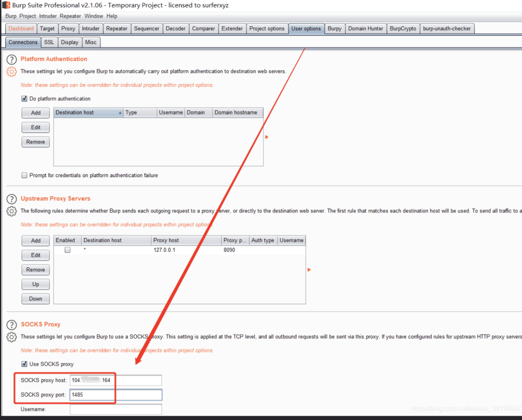Viewport: 522px width, 420px height.
Task: Remove the selected platform authentication entry
Action: point(36,142)
